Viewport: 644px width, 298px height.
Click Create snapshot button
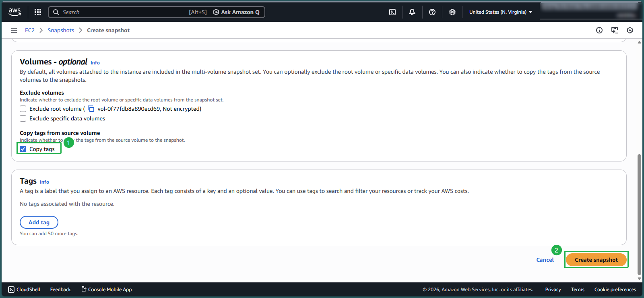[596, 260]
